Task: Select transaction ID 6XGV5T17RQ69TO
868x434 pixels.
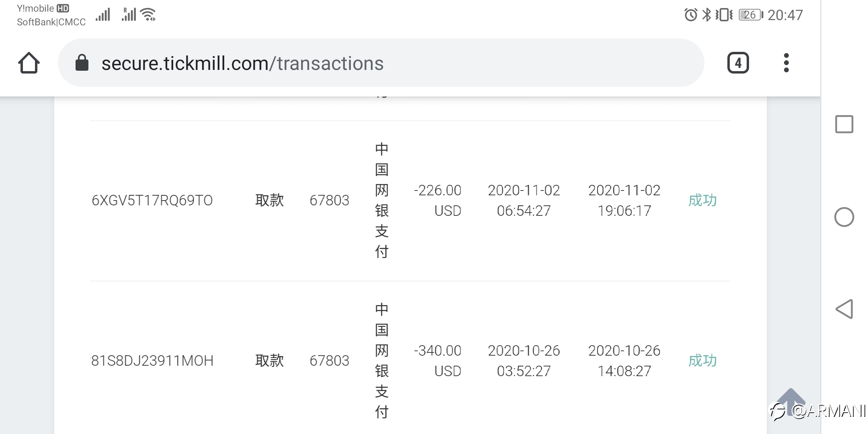Action: click(x=152, y=200)
